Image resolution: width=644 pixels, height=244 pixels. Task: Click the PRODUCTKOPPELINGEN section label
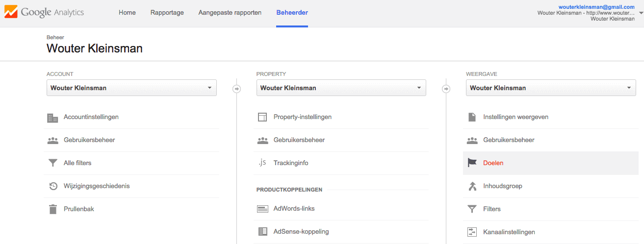289,190
